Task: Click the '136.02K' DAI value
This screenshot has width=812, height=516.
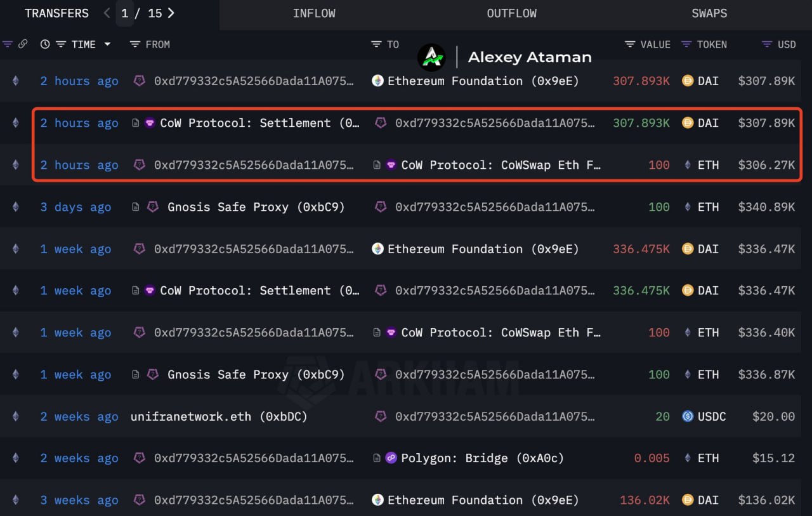Action: coord(645,500)
